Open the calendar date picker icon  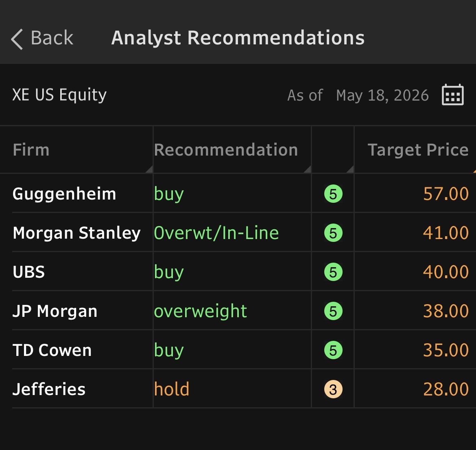(452, 95)
